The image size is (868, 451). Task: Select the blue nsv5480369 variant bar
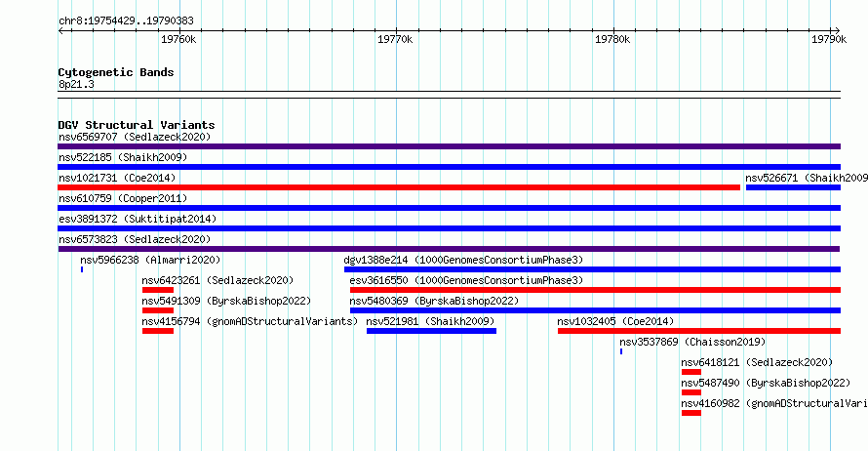(595, 310)
